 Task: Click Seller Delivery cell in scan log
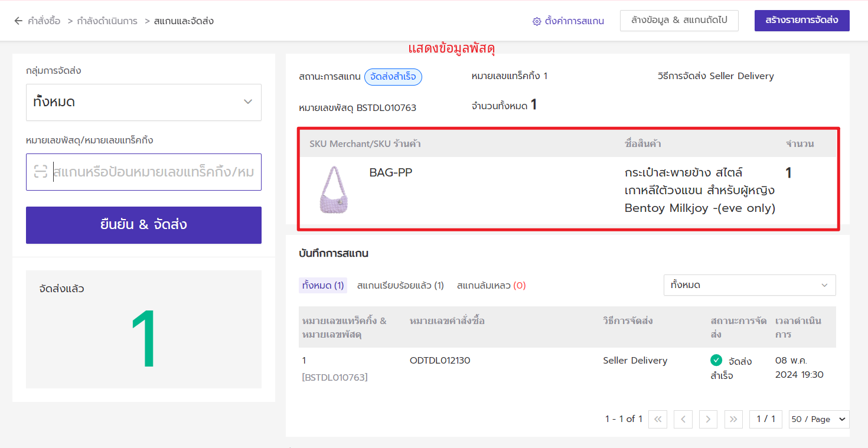(635, 361)
